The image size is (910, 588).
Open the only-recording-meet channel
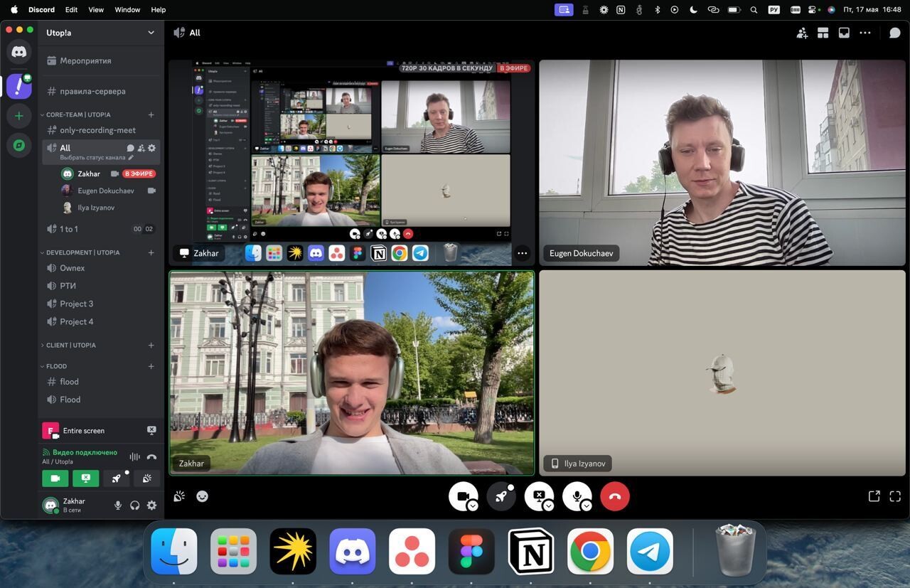click(x=100, y=130)
